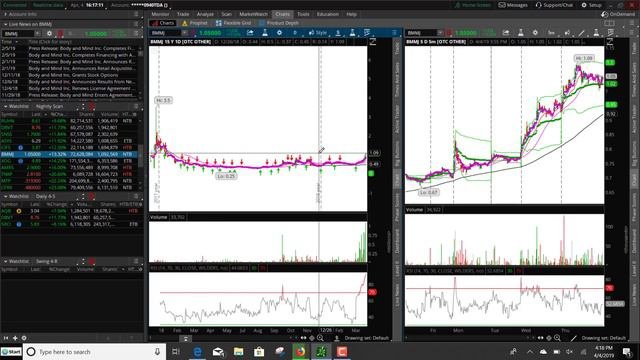The width and height of the screenshot is (640, 360).
Task: Open the Windows Start button
Action: click(11, 352)
